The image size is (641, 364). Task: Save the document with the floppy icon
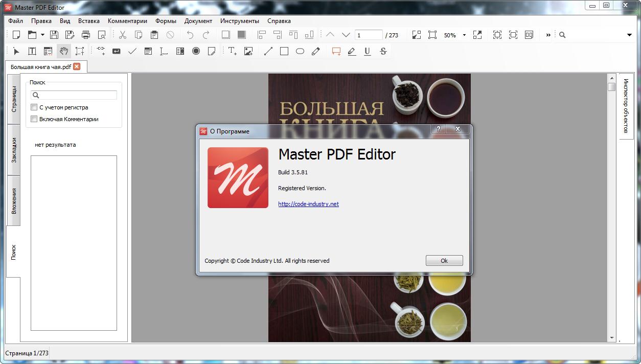click(x=54, y=35)
